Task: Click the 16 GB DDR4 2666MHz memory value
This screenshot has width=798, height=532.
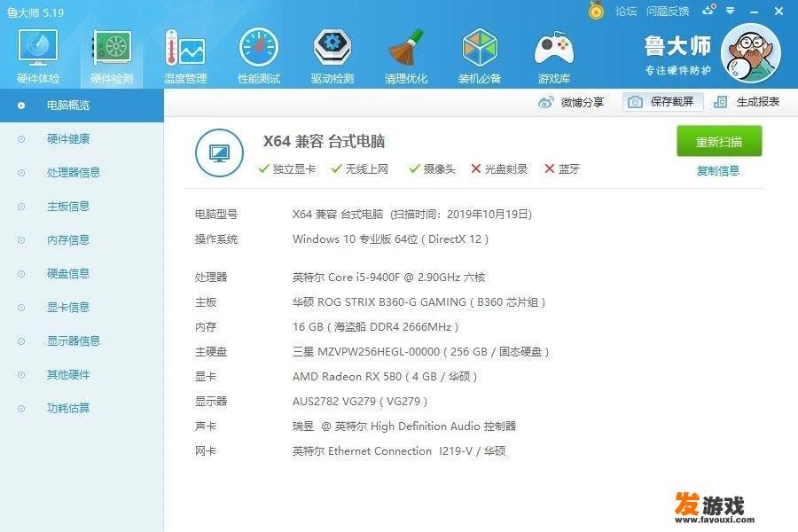Action: (x=376, y=327)
